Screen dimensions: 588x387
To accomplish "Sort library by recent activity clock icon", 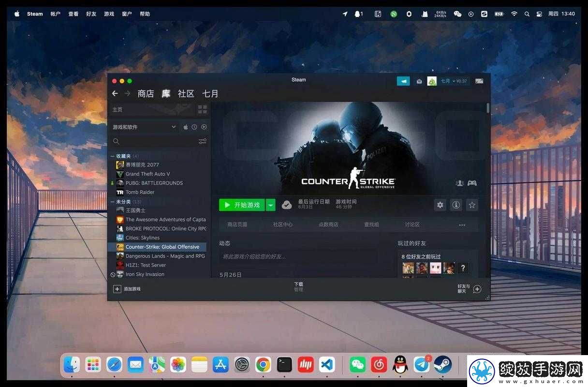I will pos(194,127).
